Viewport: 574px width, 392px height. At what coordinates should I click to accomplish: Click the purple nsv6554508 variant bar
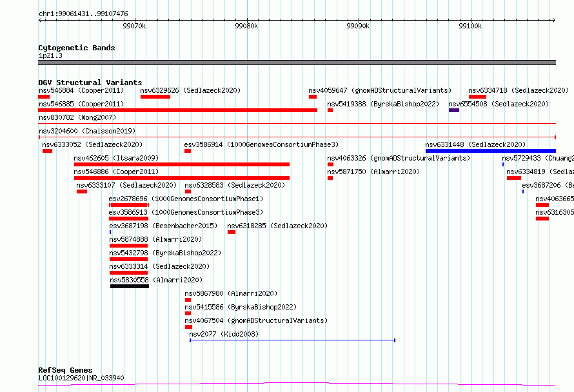tap(454, 110)
